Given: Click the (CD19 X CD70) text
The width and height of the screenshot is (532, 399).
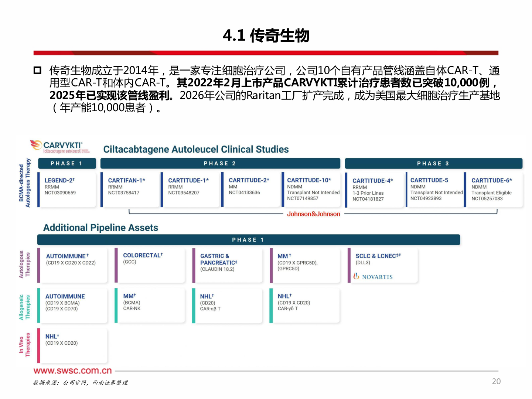Looking at the screenshot, I should (x=62, y=309).
